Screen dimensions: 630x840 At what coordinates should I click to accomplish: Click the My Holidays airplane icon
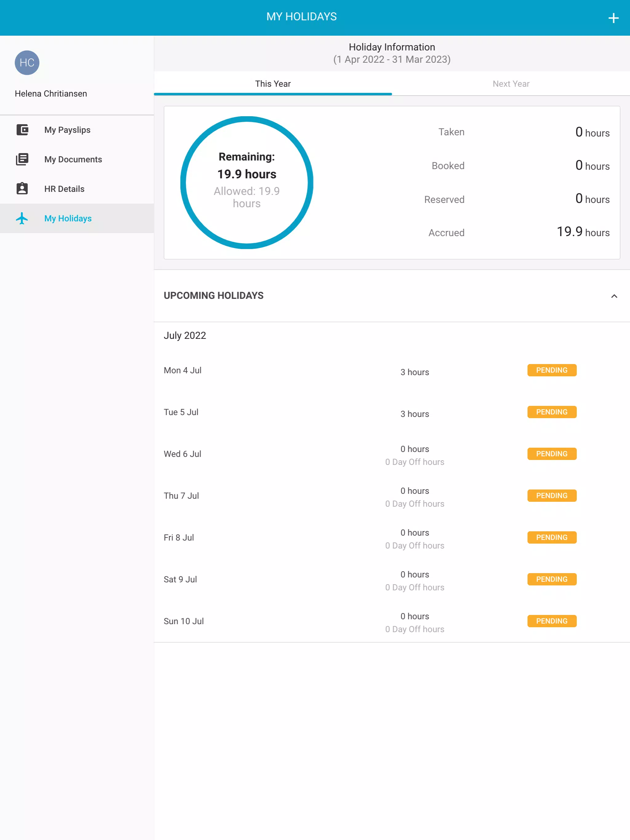coord(22,218)
